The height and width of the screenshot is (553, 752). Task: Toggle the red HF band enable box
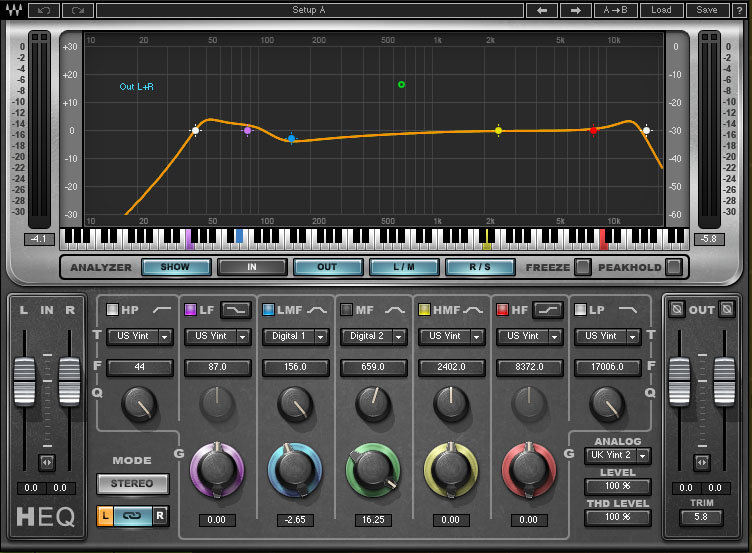[x=503, y=310]
